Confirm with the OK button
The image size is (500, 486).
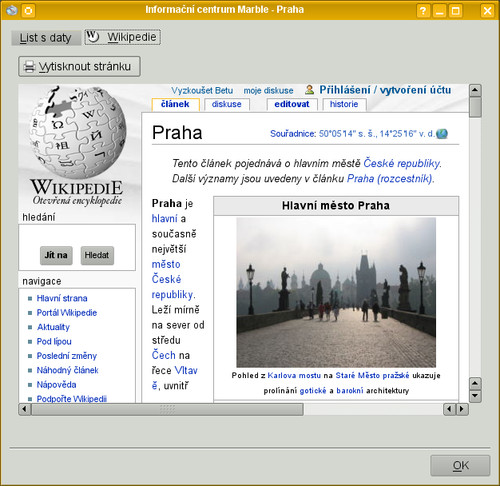click(x=460, y=465)
